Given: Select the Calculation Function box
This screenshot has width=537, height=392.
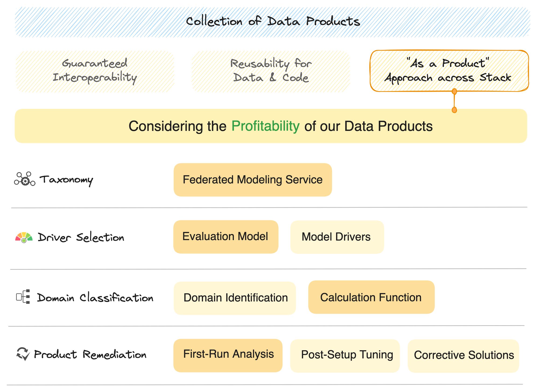Looking at the screenshot, I should coord(371,297).
